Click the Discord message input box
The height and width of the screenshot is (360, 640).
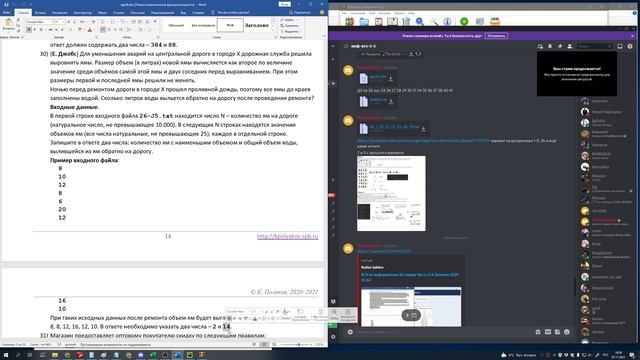(443, 332)
